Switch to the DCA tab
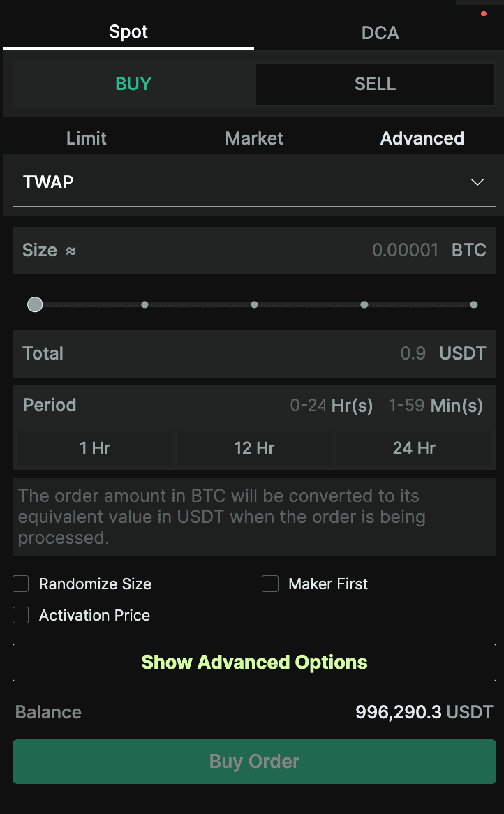Viewport: 504px width, 814px height. point(380,32)
